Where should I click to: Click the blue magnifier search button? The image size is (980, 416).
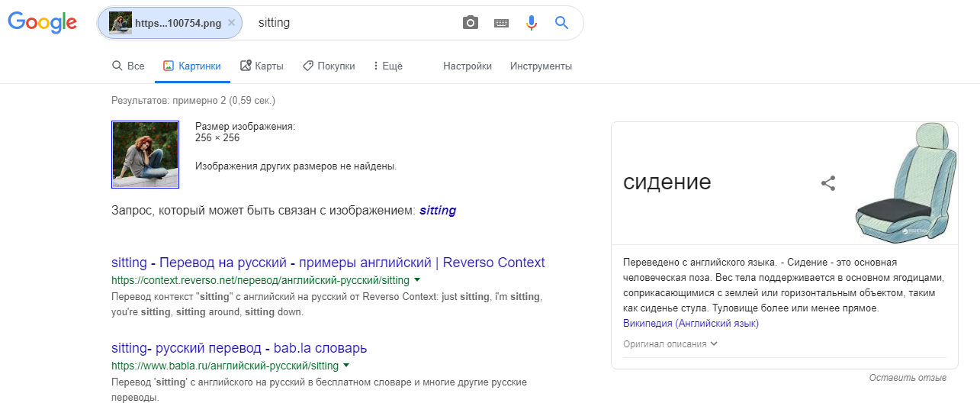(x=562, y=23)
